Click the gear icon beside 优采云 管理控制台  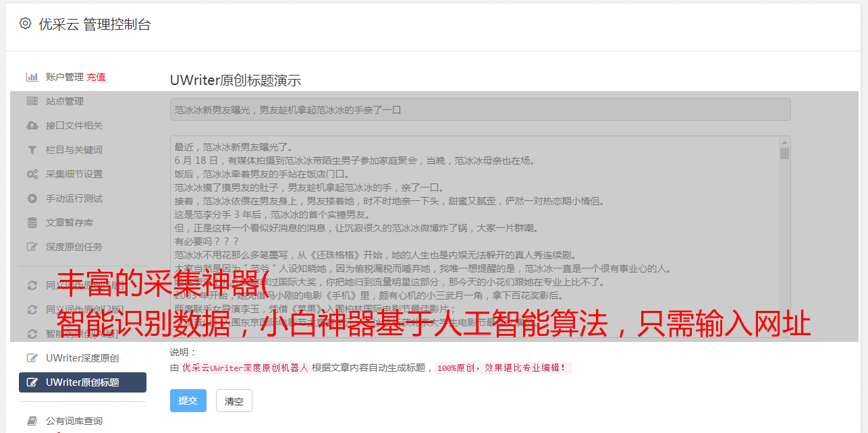[x=25, y=24]
